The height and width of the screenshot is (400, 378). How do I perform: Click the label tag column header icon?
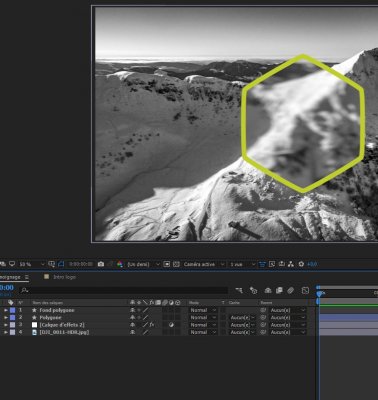(x=11, y=303)
